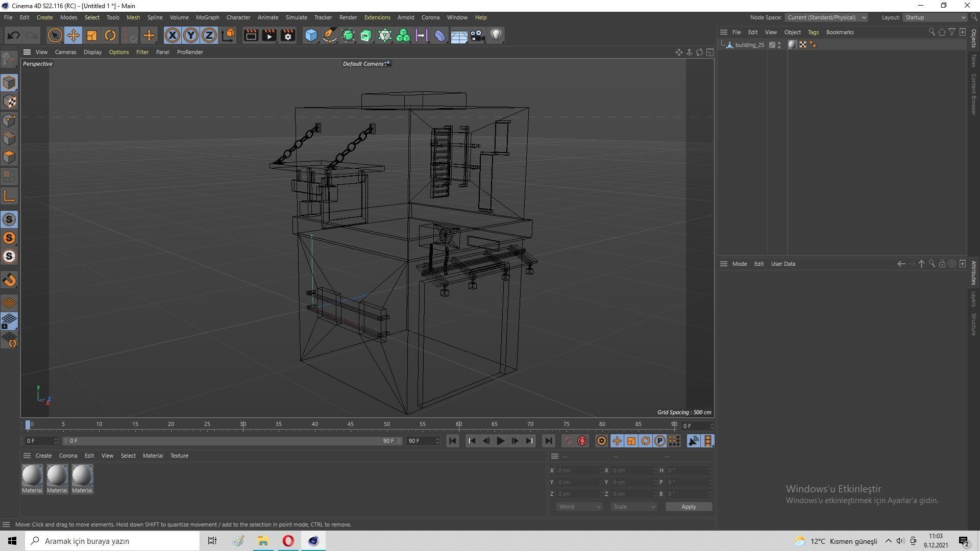The width and height of the screenshot is (980, 551).
Task: Toggle Z axis lock
Action: tap(209, 35)
